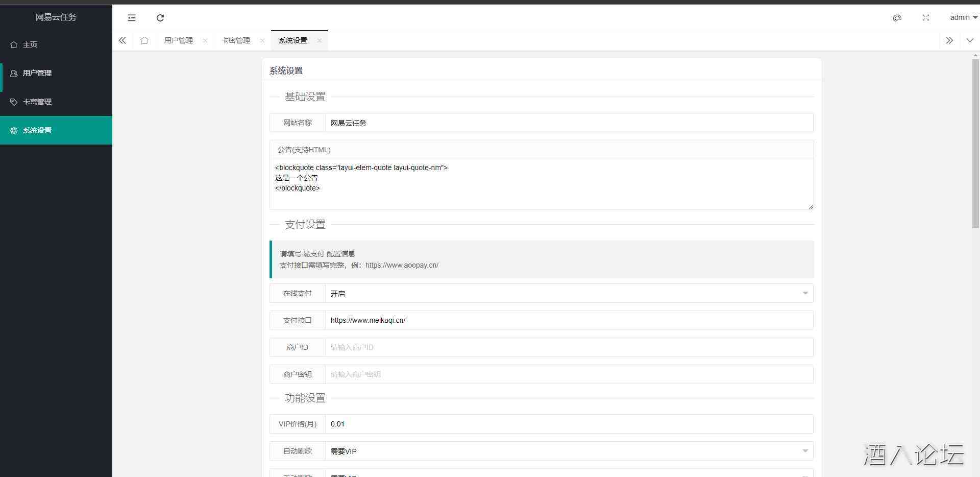
Task: Open the tab options chevron dropdown
Action: (x=970, y=40)
